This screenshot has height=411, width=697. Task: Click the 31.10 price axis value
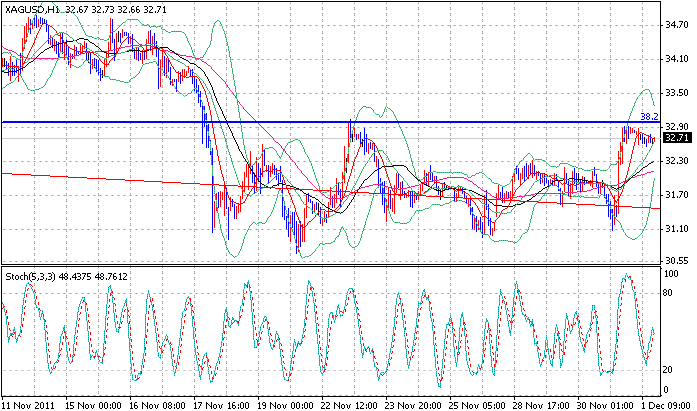pyautogui.click(x=677, y=229)
